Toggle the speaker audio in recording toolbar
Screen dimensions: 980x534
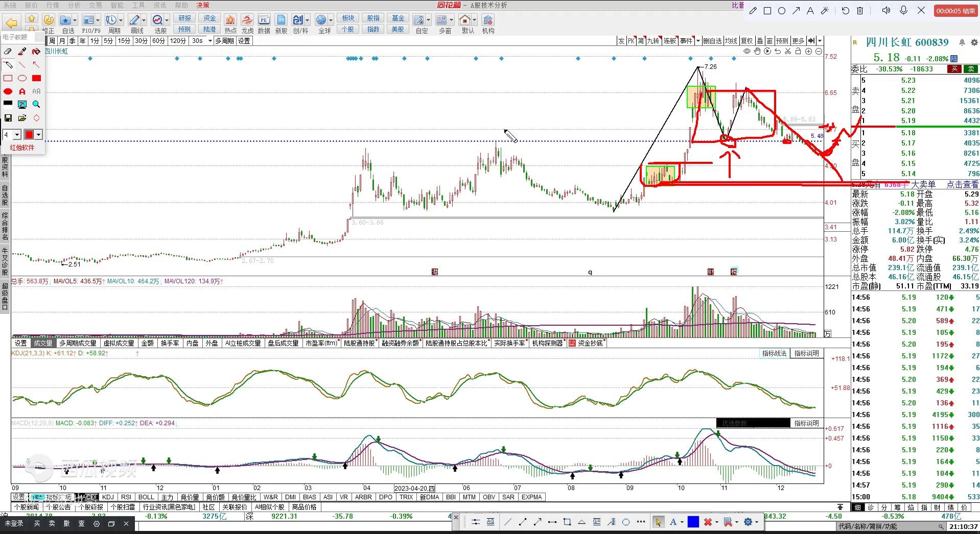(886, 10)
